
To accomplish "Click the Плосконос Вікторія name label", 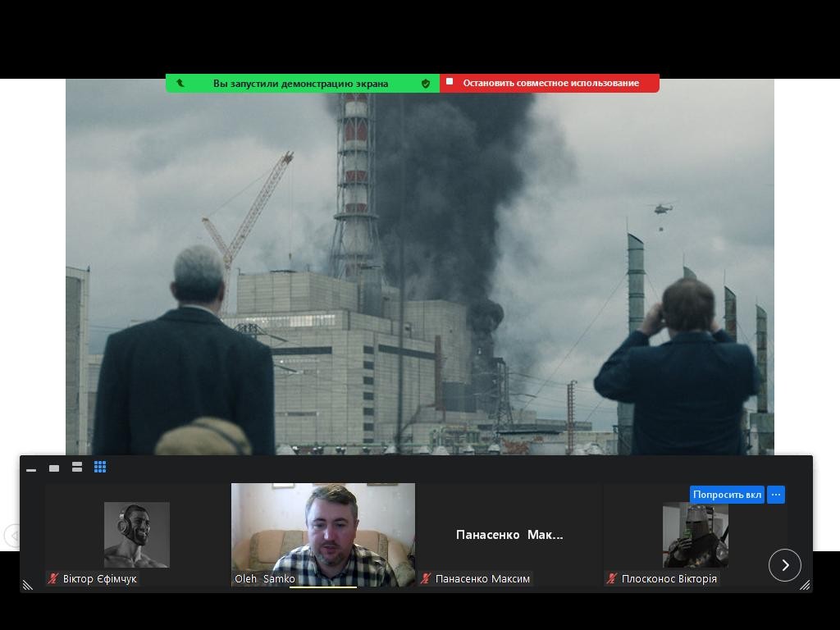I will (669, 578).
